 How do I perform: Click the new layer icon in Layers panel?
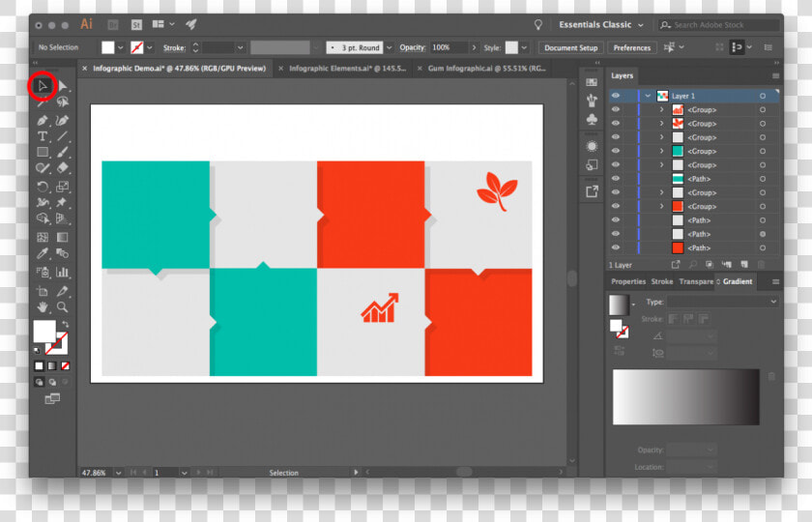click(744, 265)
